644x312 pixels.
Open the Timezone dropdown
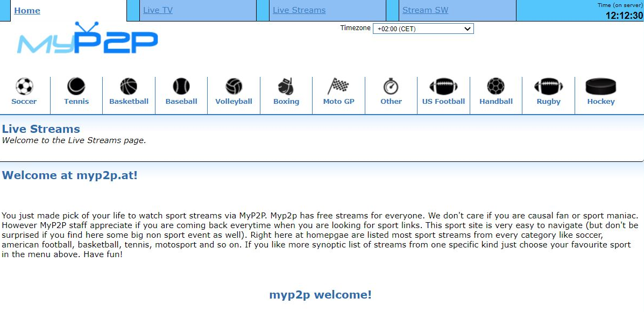(423, 29)
